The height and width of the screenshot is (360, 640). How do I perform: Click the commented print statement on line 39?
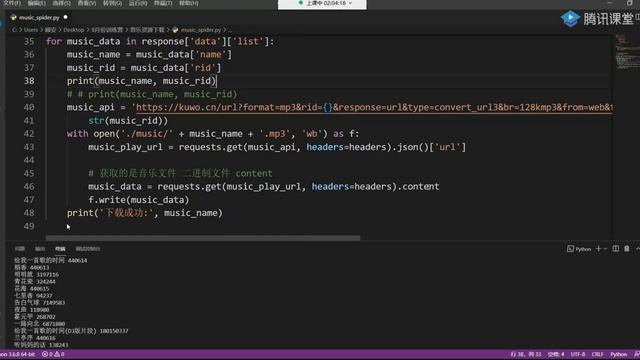click(x=152, y=94)
